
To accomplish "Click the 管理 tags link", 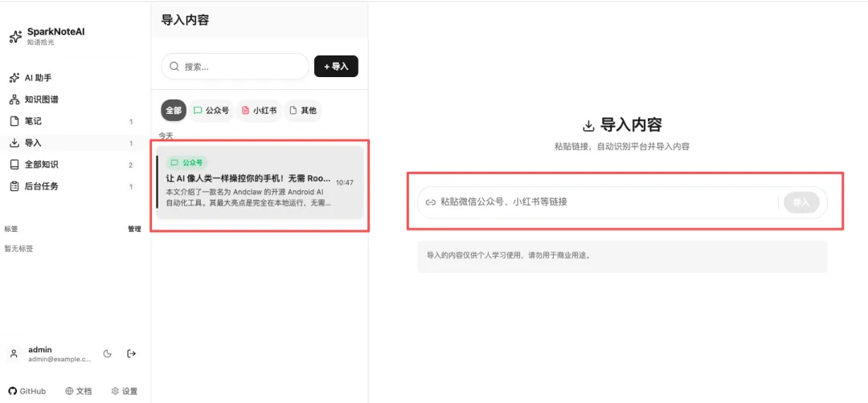I will tap(134, 229).
